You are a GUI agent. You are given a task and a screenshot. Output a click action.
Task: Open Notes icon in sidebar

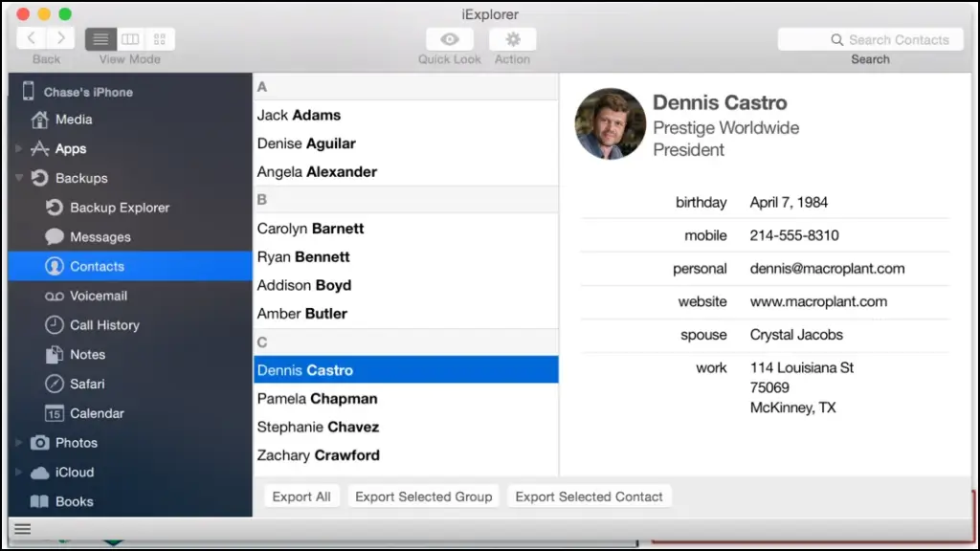(x=55, y=354)
